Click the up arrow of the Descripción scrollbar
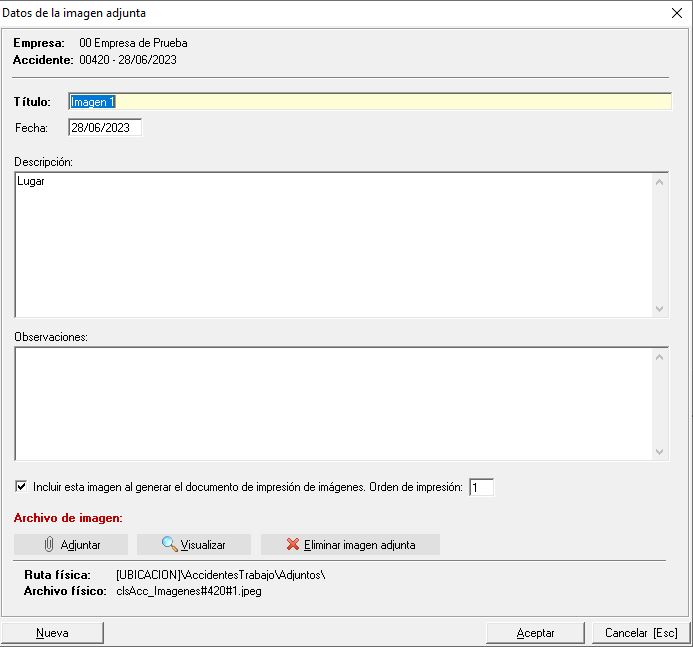This screenshot has height=647, width=693. point(659,182)
